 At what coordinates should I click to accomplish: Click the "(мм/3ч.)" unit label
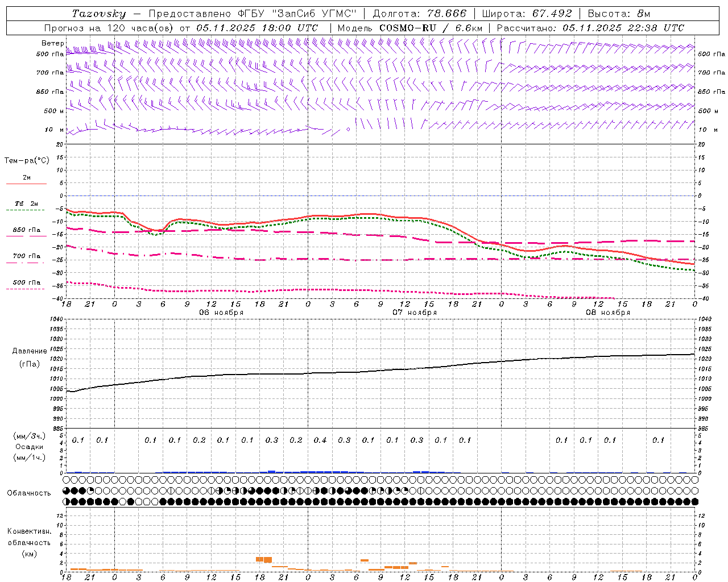[30, 436]
